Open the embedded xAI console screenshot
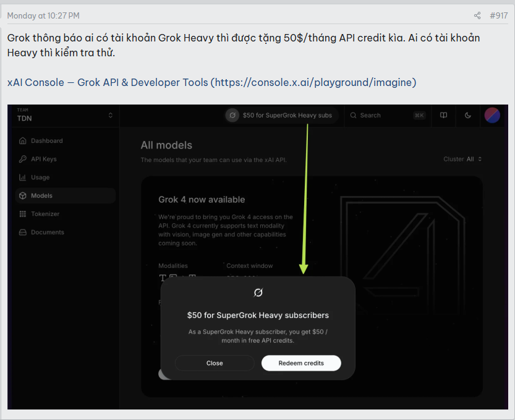The image size is (515, 420). click(x=258, y=257)
